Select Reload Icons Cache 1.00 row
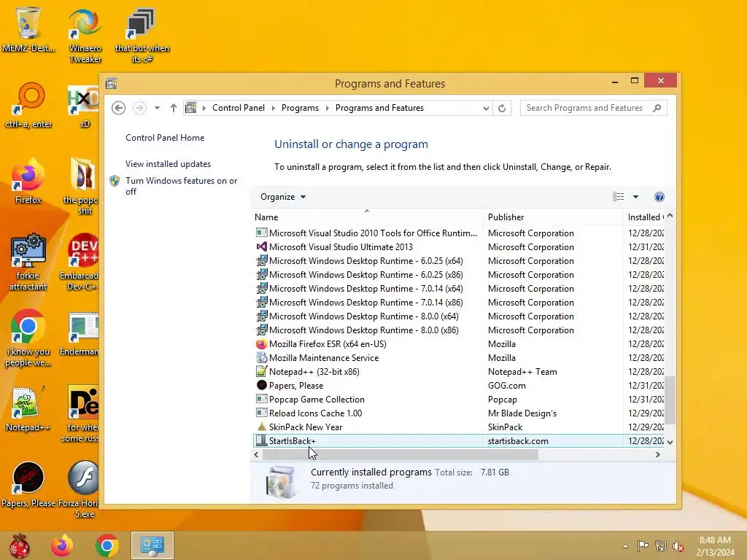Screen dimensions: 747x560 [458, 413]
